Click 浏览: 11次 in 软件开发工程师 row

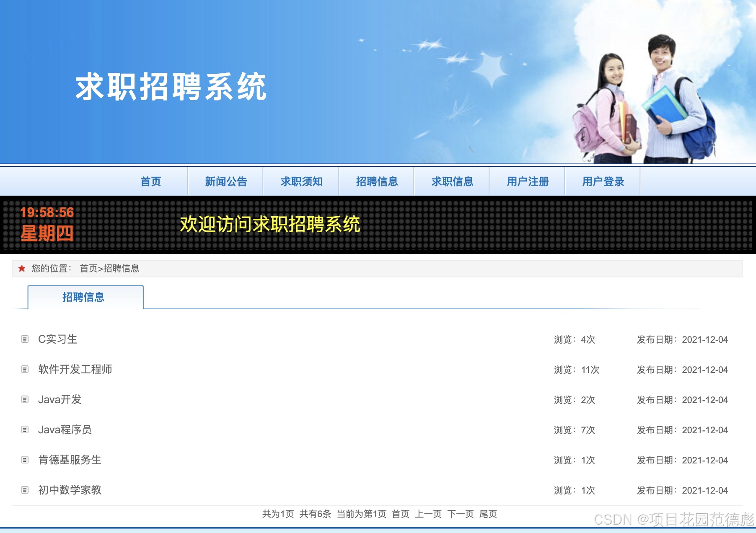coord(577,370)
